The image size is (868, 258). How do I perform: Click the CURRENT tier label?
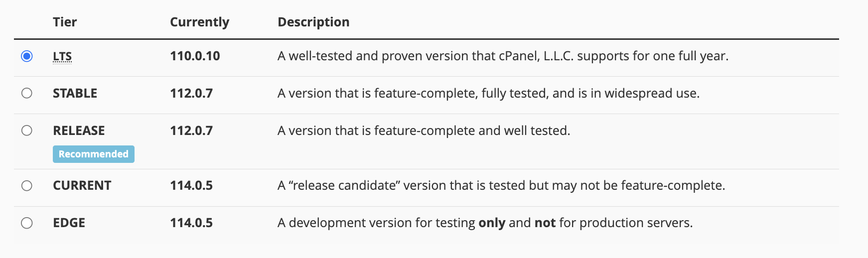coord(82,185)
